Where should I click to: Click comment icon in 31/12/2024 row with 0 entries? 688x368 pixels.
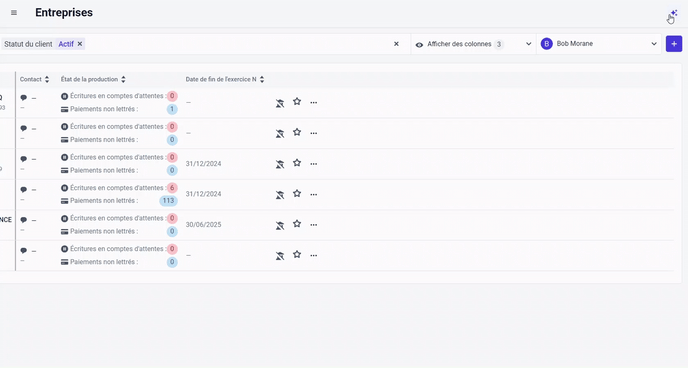(x=24, y=159)
